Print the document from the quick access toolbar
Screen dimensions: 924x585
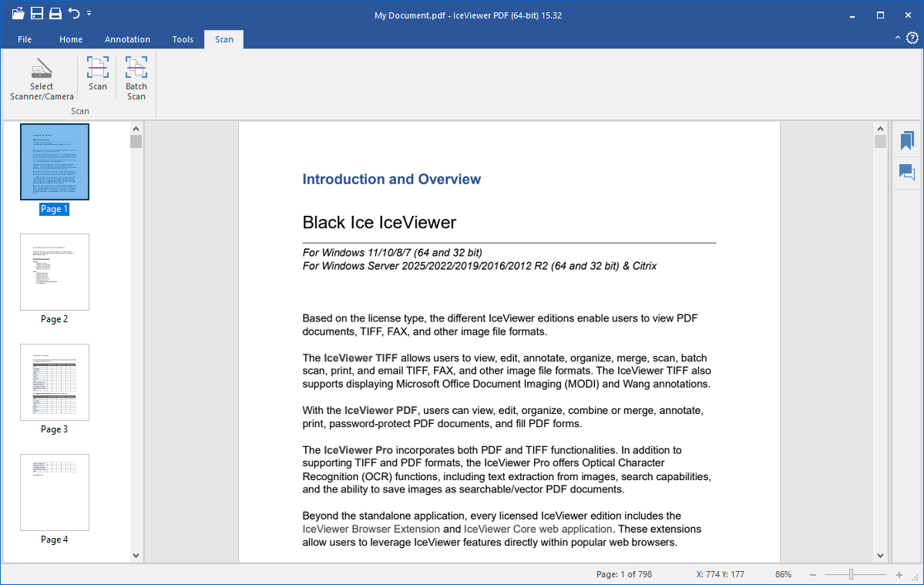coord(55,13)
